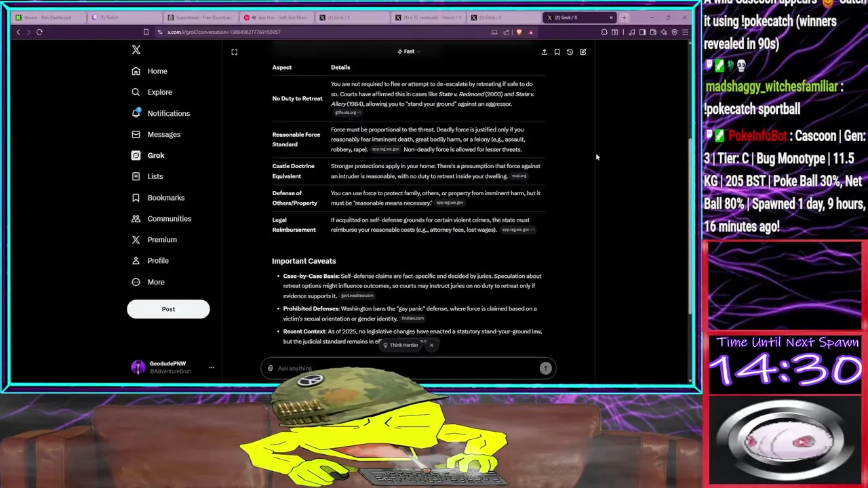The height and width of the screenshot is (488, 868).
Task: Open govt.westlaw.com source link
Action: (357, 296)
